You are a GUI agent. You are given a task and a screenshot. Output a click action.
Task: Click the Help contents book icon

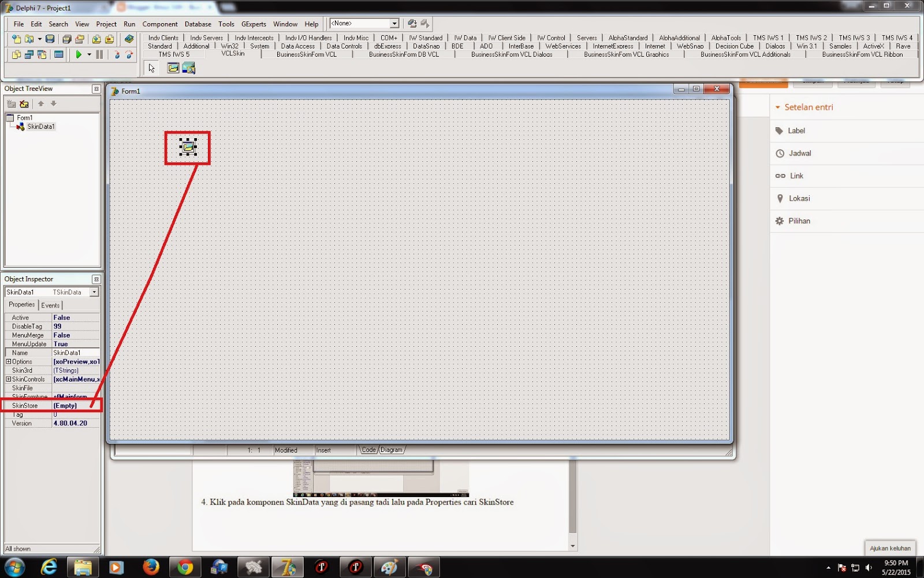129,39
